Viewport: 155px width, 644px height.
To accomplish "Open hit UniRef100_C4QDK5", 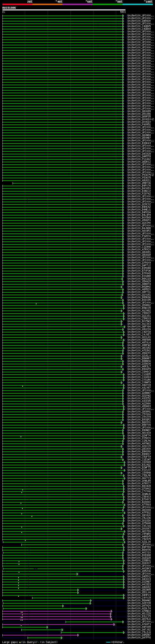I will click(x=139, y=26).
